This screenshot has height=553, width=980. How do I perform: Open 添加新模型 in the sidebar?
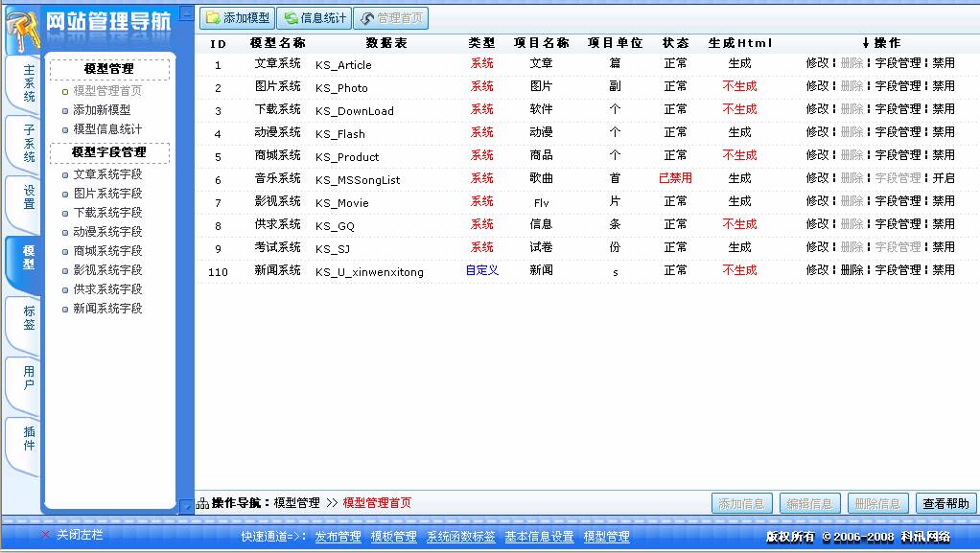[102, 110]
